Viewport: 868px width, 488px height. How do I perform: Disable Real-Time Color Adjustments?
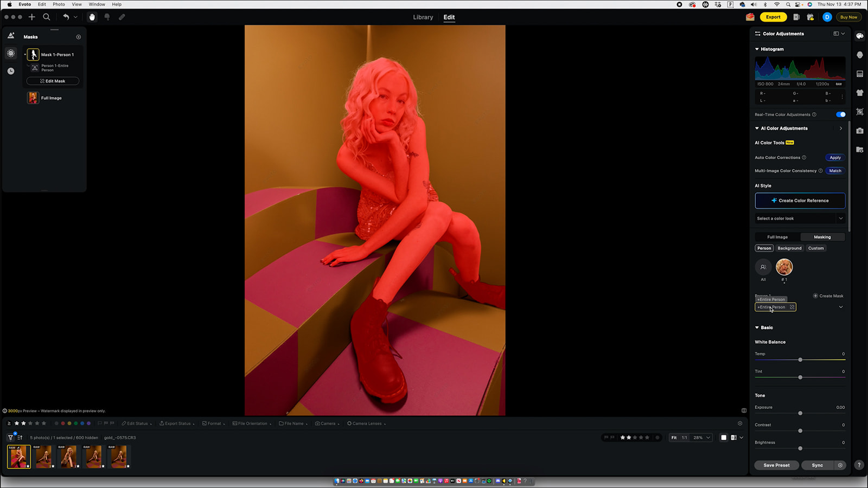tap(840, 114)
